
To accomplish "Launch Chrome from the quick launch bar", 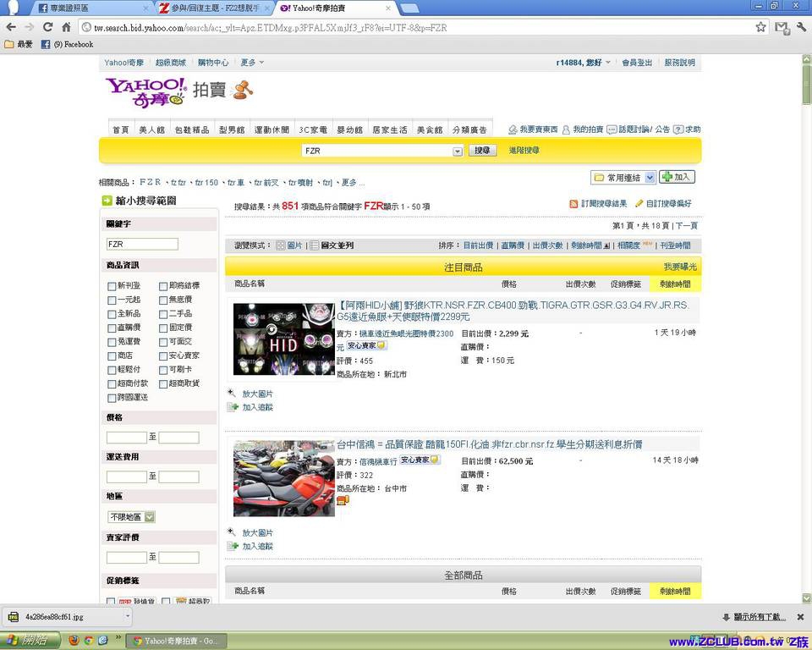I will tap(89, 640).
